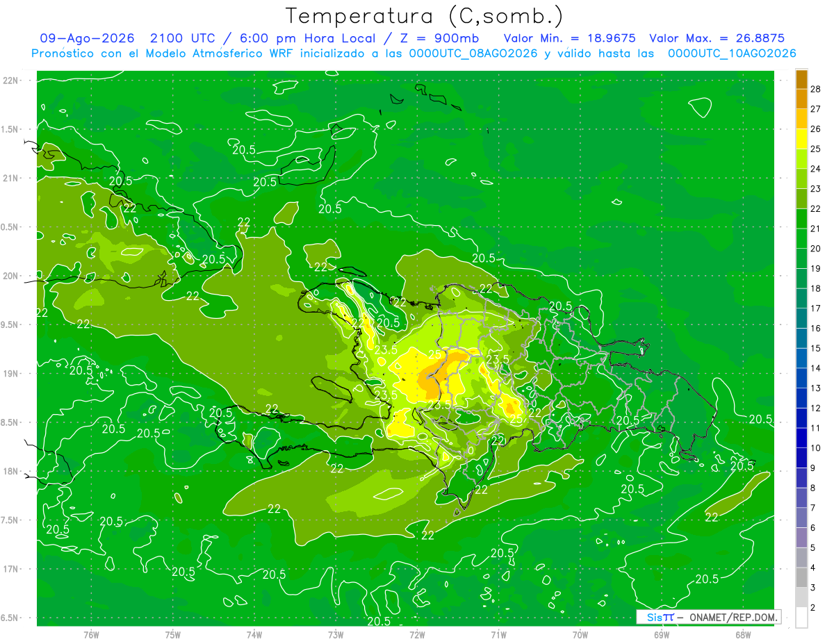Image resolution: width=834 pixels, height=644 pixels.
Task: Select the 0000UTC_10AGO2026 valid-until timestamp
Action: (x=732, y=53)
